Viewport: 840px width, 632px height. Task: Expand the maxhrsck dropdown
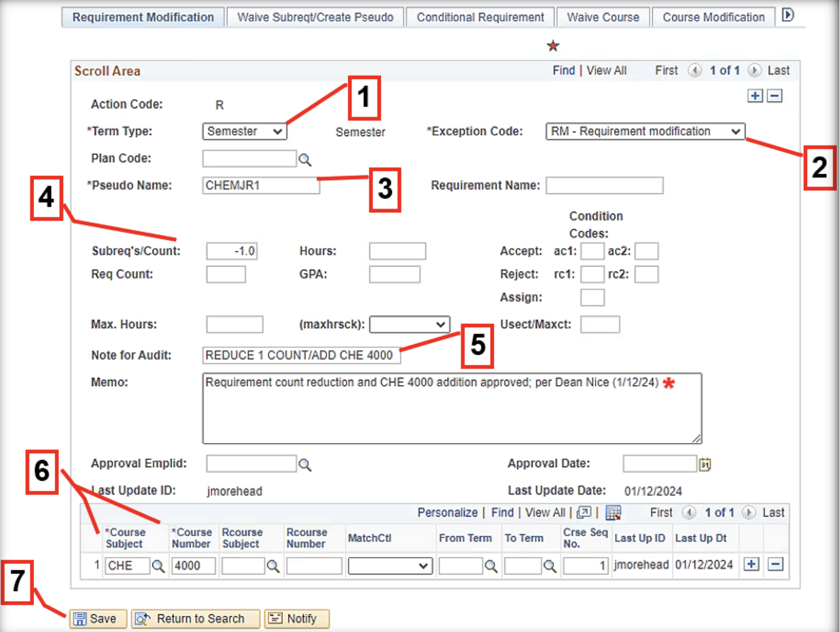(409, 325)
